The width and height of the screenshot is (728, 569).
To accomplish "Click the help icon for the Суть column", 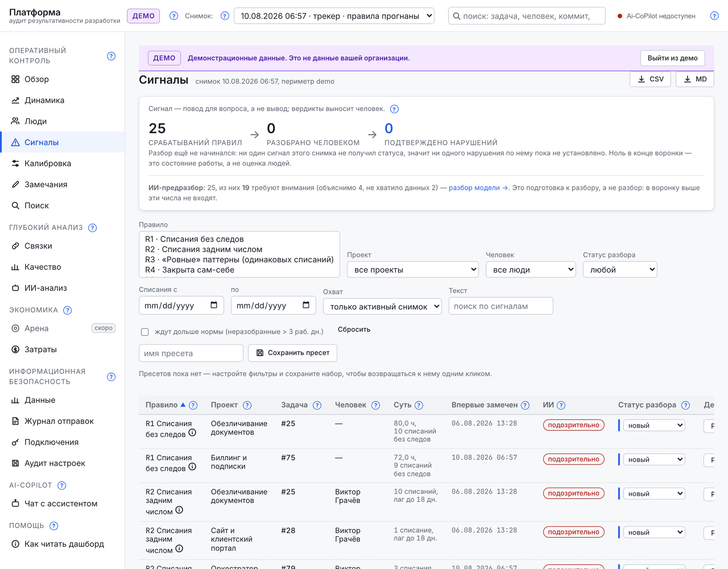I will coord(419,405).
